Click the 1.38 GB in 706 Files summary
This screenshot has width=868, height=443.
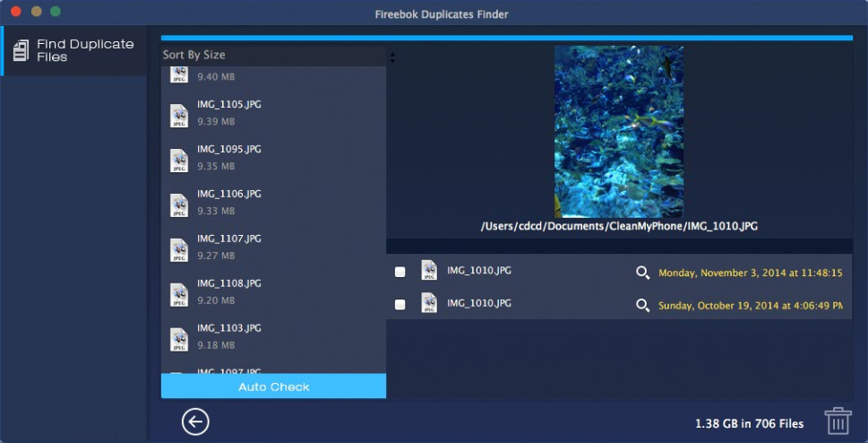[x=749, y=424]
